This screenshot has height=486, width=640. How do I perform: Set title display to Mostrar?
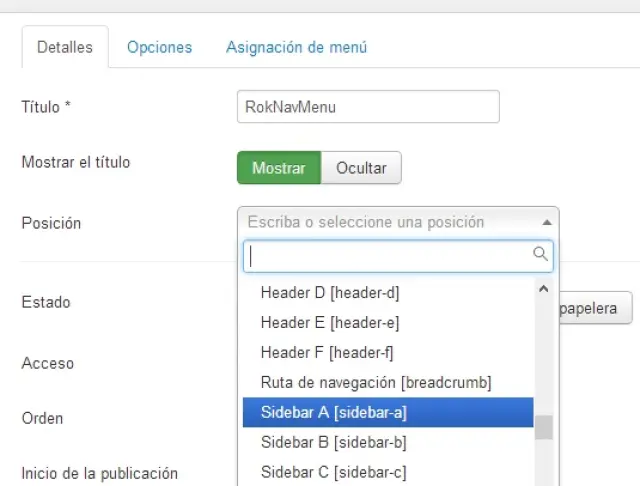278,168
